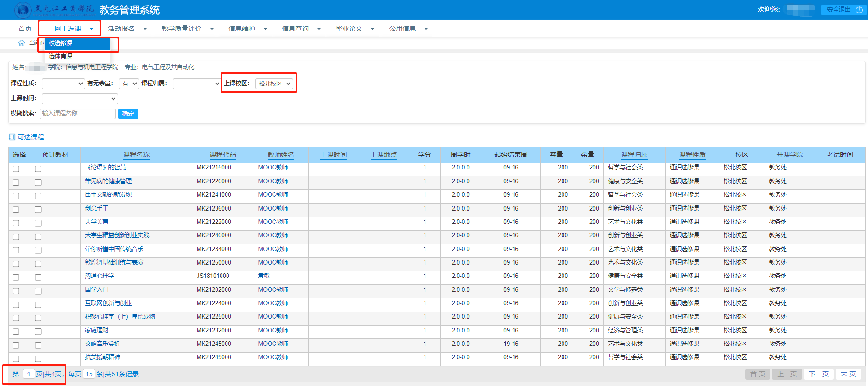868x386 pixels.
Task: Click the school logo emblem
Action: point(23,10)
